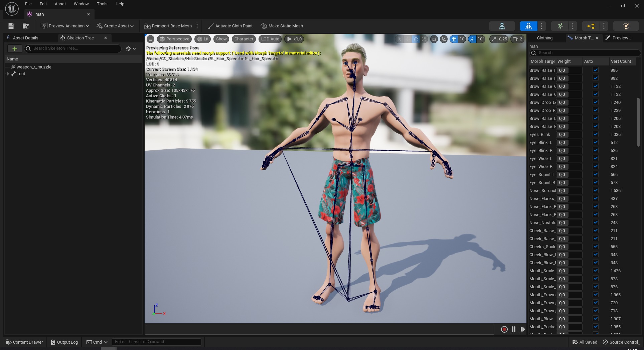
Task: Open the Animation Blueprint mode
Action: pos(591,26)
